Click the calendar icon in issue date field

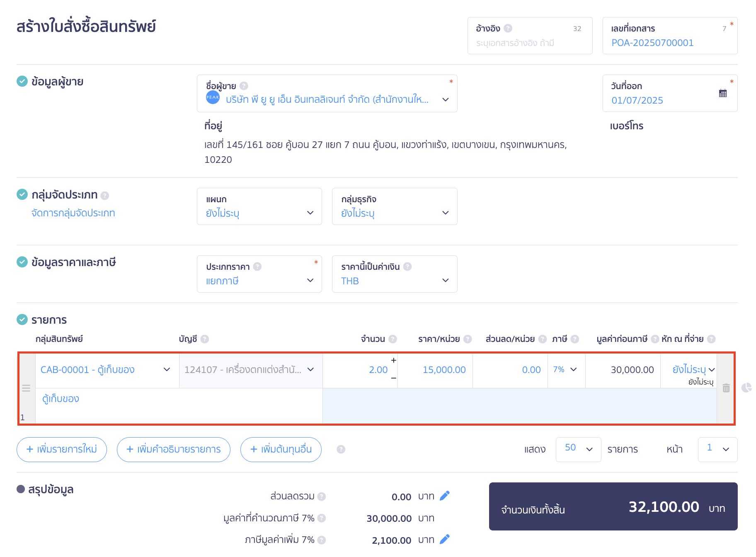722,93
